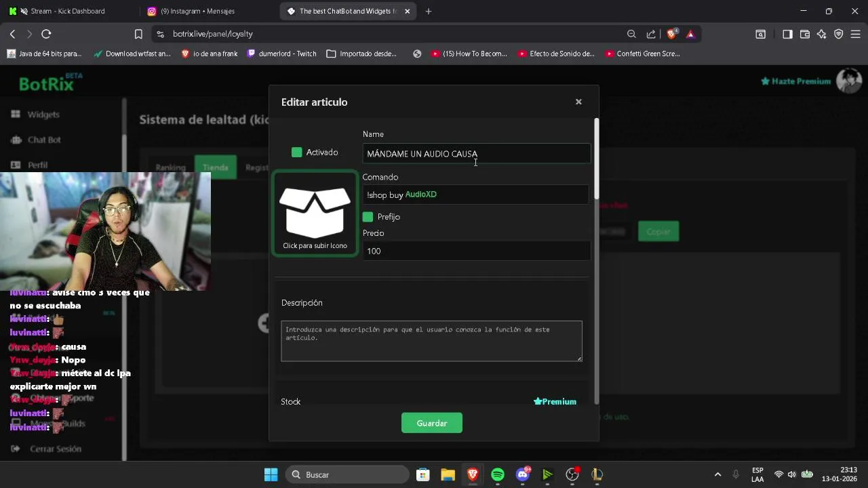This screenshot has width=868, height=488.
Task: Open the Java de 64 bits bookmark
Action: click(x=44, y=54)
